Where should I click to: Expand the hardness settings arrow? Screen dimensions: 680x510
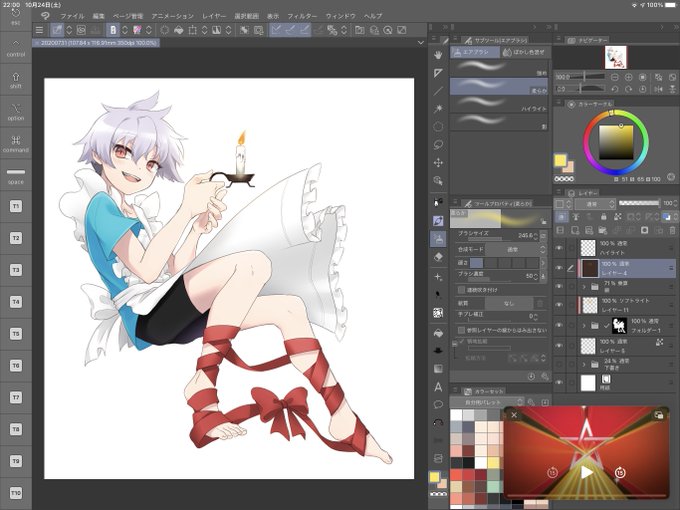click(x=543, y=262)
